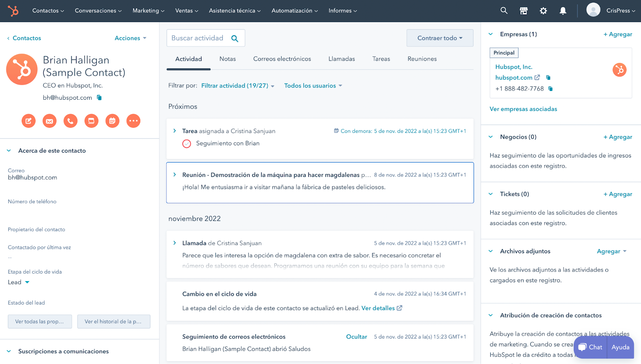The width and height of the screenshot is (641, 364).
Task: Open the Acciones dropdown
Action: (x=131, y=38)
